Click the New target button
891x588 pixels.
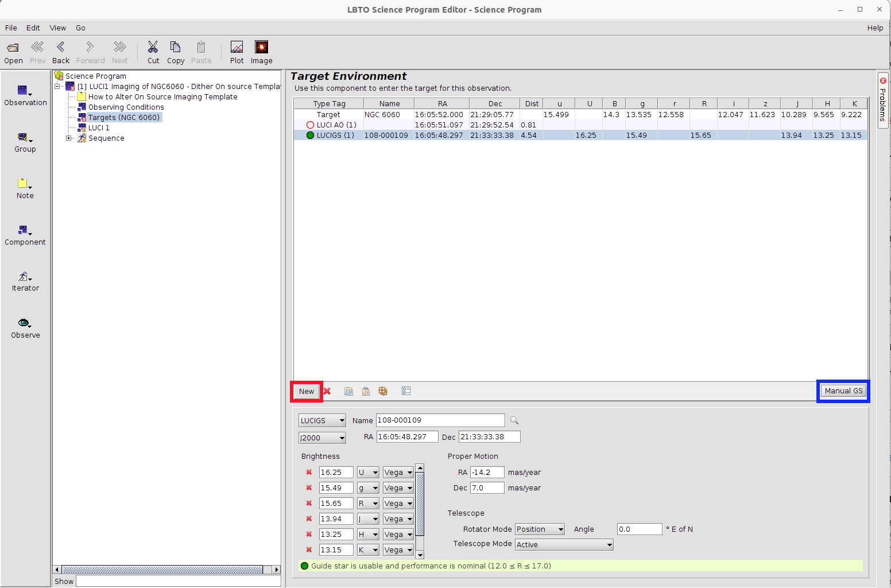[307, 392]
